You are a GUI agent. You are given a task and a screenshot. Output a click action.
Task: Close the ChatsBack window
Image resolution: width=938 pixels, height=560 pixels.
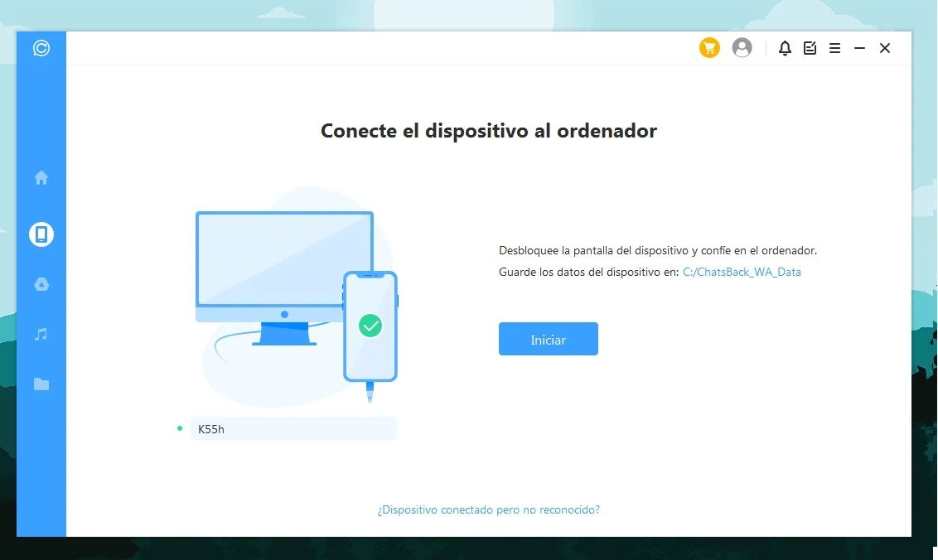[885, 48]
